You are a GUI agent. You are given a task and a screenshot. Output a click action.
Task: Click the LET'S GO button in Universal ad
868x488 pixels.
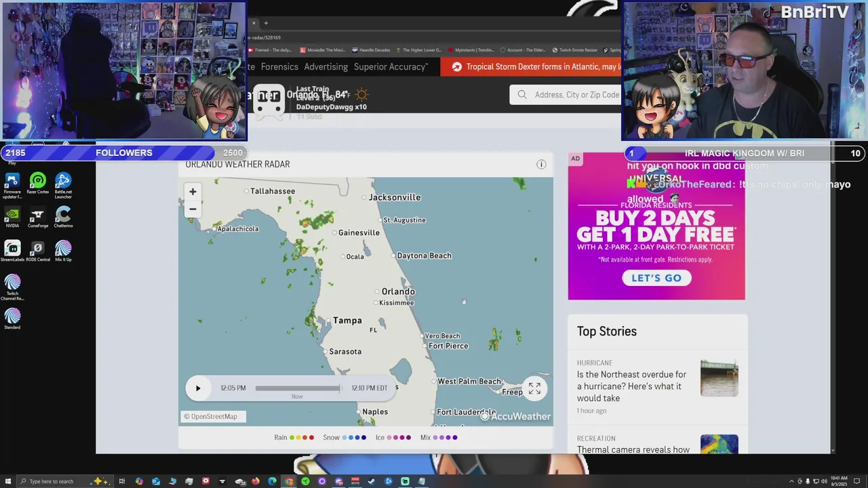tap(656, 278)
